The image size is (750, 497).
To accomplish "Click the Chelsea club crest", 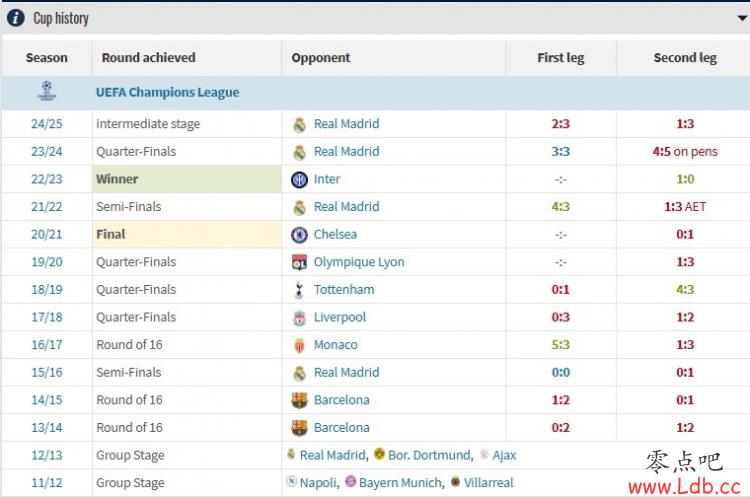I will [x=299, y=235].
